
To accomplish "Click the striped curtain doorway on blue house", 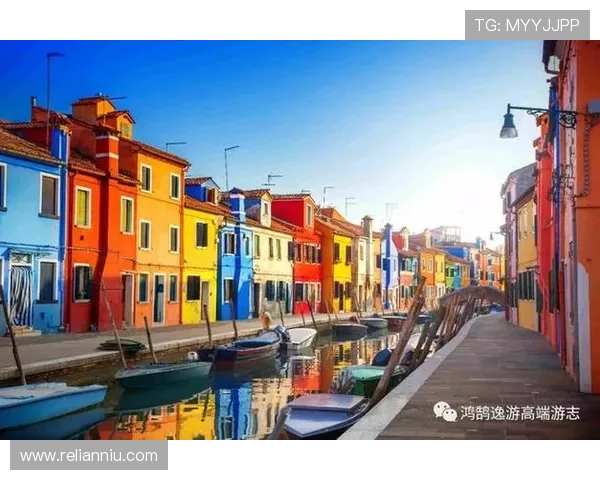I will pyautogui.click(x=20, y=294).
